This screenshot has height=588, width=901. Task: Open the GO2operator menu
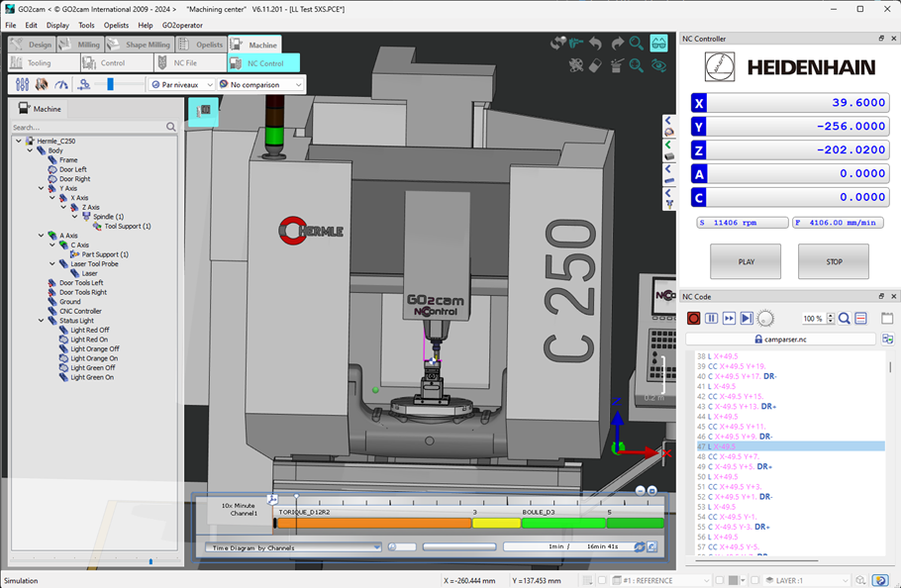click(x=182, y=26)
